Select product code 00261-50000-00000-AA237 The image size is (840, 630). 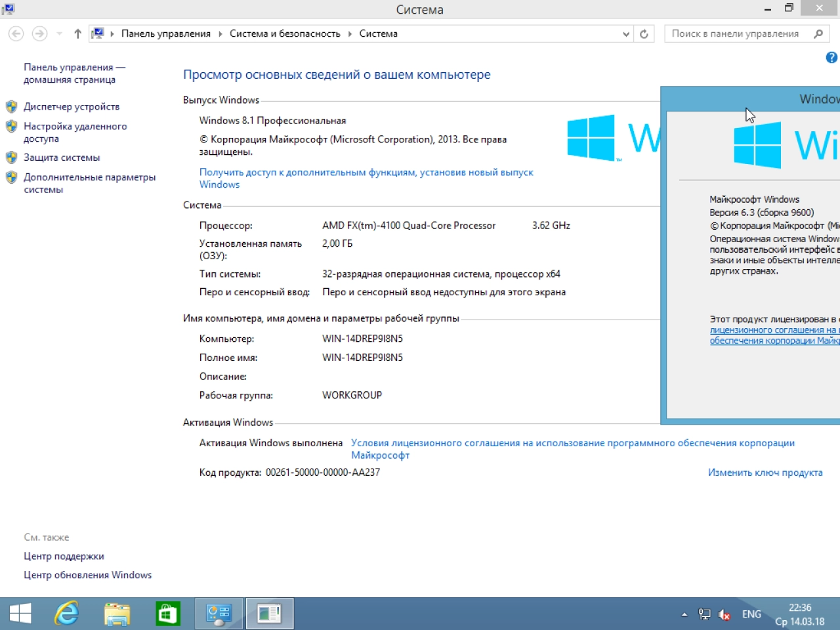click(323, 472)
